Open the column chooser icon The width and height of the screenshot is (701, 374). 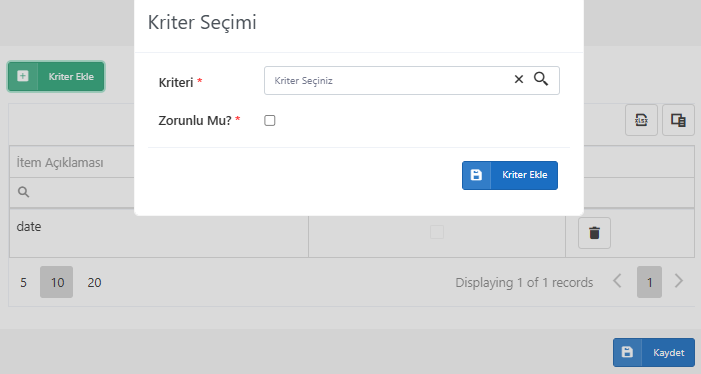click(678, 120)
